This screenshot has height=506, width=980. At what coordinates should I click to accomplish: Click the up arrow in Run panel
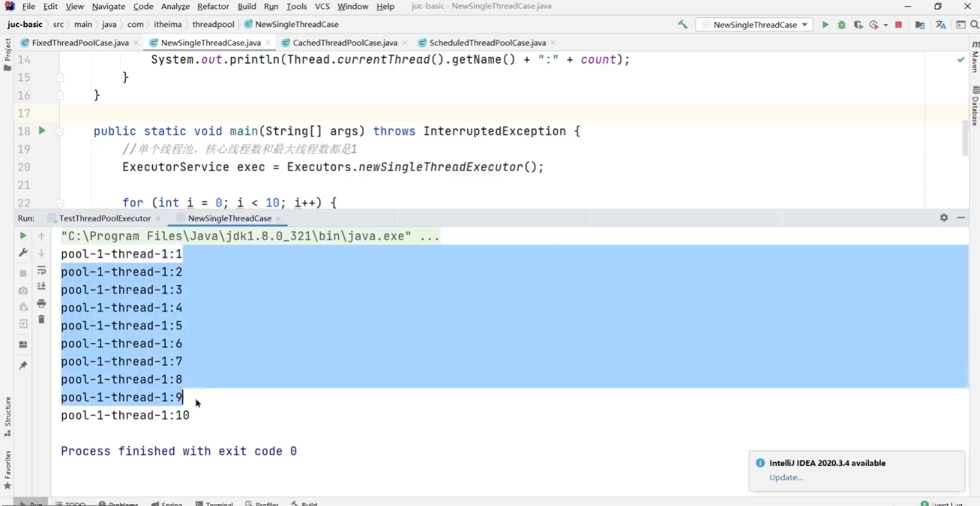coord(41,236)
